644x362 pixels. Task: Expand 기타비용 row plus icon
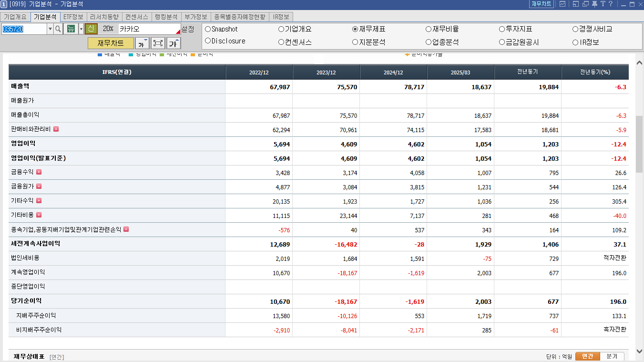pyautogui.click(x=39, y=215)
